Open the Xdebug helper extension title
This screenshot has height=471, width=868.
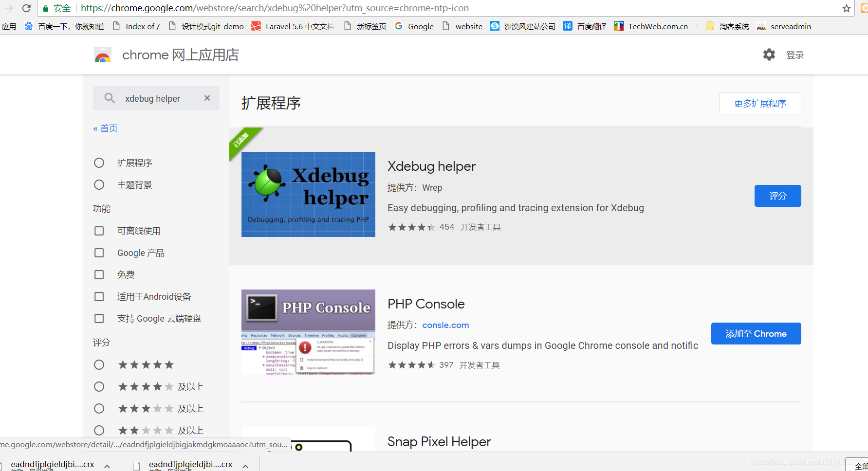[x=432, y=166]
